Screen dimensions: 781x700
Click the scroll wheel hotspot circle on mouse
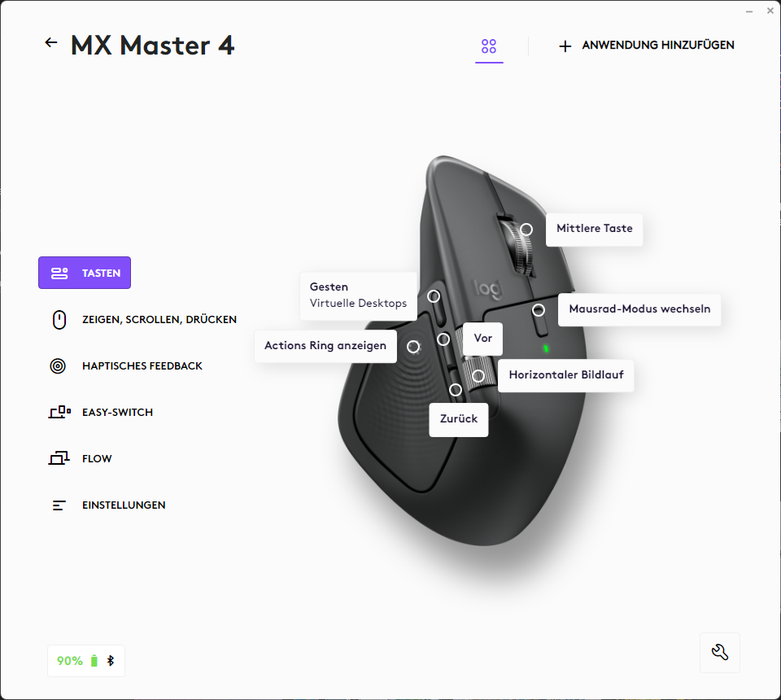click(526, 230)
